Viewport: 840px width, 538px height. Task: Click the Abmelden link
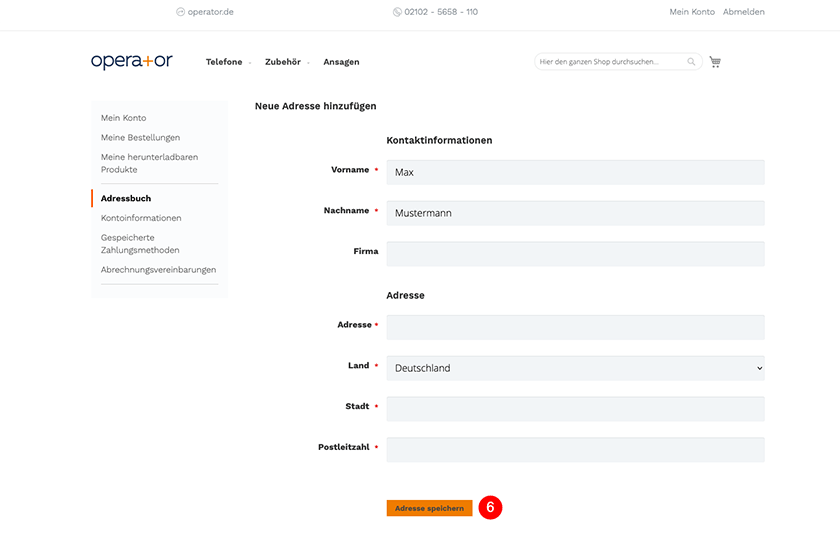(x=744, y=12)
